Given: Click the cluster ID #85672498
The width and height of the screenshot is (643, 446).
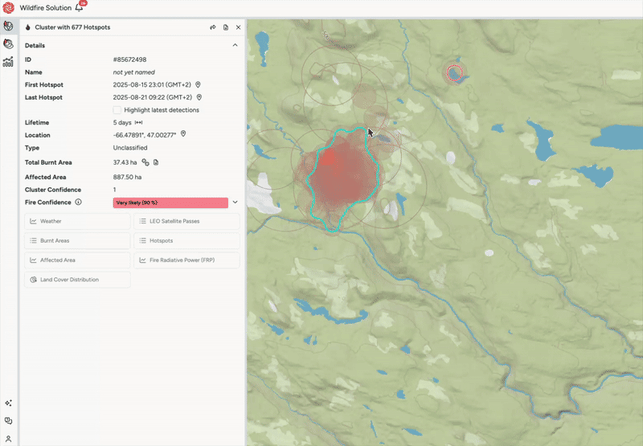Looking at the screenshot, I should (130, 59).
